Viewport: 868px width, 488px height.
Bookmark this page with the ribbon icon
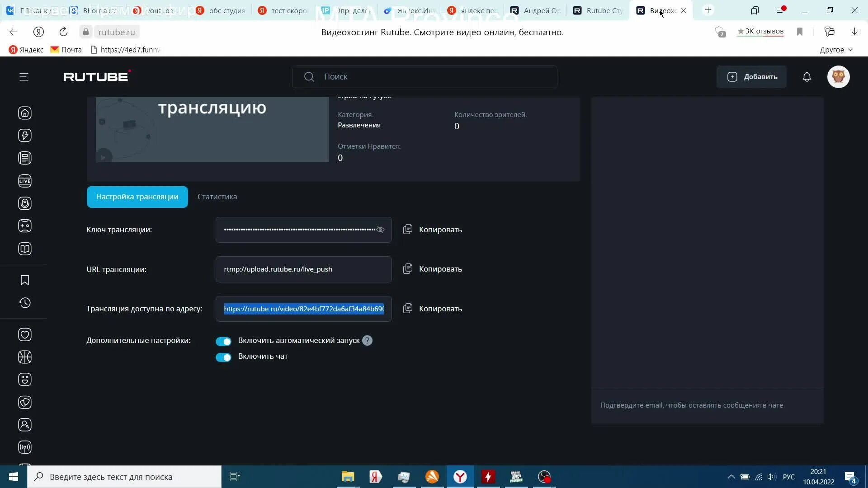click(800, 32)
